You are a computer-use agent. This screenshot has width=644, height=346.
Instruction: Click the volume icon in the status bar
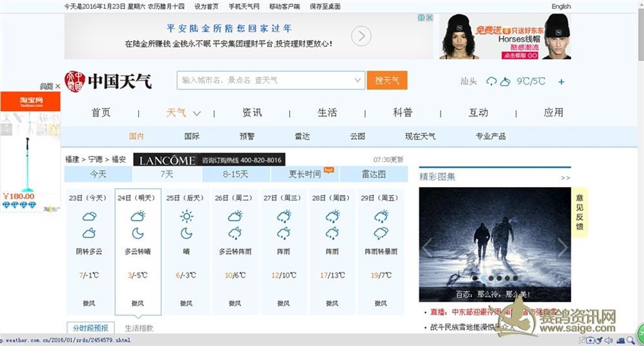coord(608,340)
